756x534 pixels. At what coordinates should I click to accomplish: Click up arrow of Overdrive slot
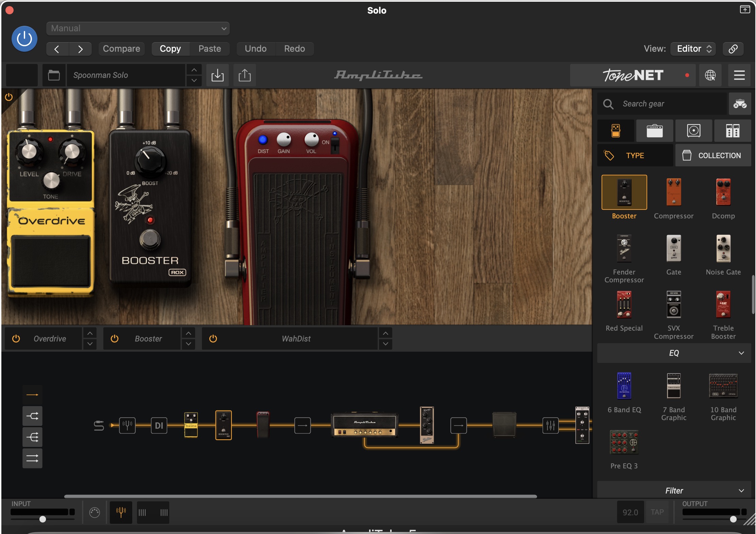[x=90, y=333]
